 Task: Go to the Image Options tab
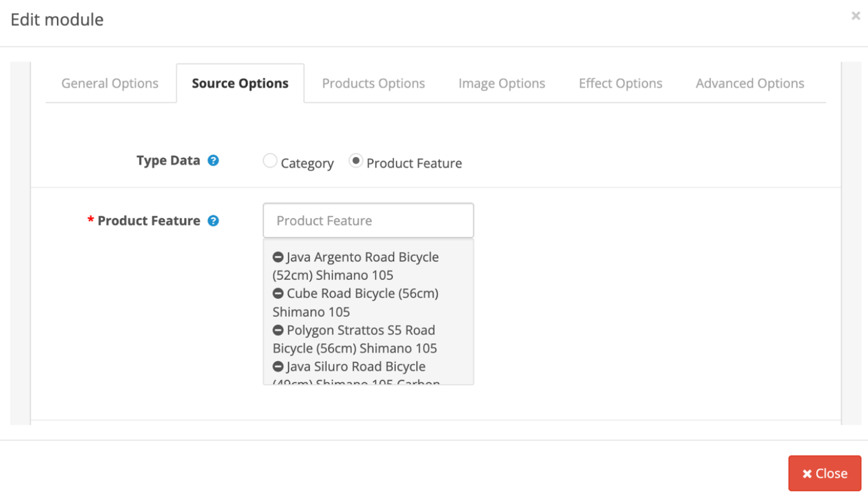tap(501, 83)
